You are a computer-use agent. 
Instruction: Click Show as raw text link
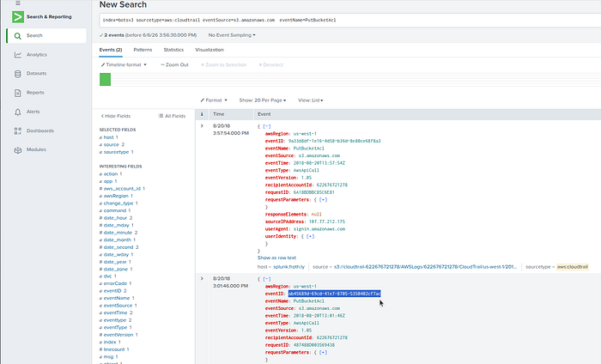click(276, 258)
